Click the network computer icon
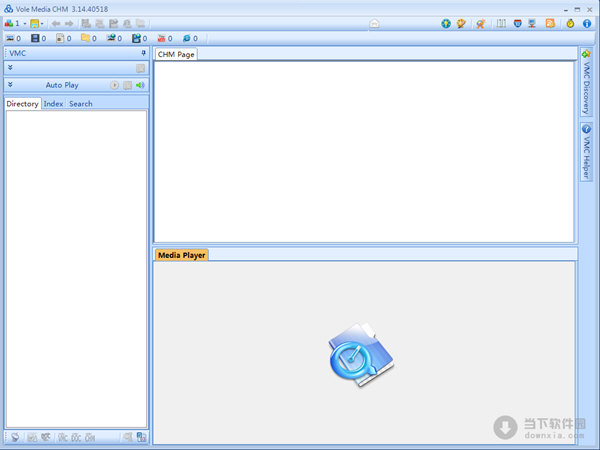This screenshot has width=600, height=450. point(532,24)
